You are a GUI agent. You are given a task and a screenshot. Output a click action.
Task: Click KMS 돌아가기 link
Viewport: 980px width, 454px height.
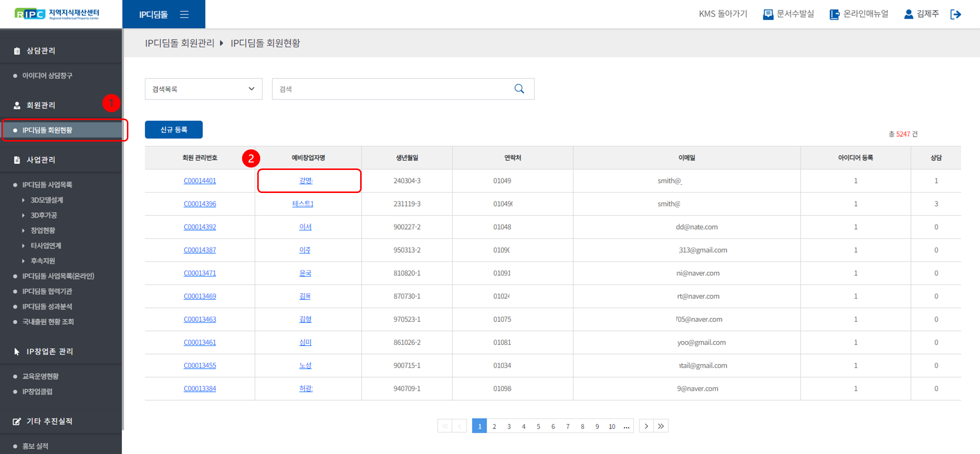723,14
